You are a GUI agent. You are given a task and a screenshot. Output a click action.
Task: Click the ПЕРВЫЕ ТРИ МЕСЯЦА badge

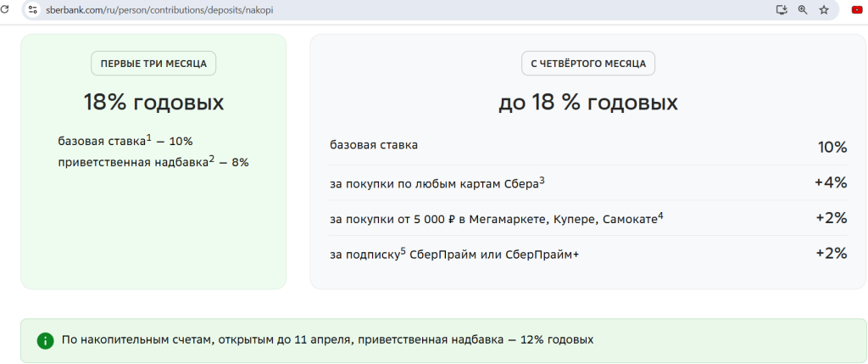(x=153, y=64)
